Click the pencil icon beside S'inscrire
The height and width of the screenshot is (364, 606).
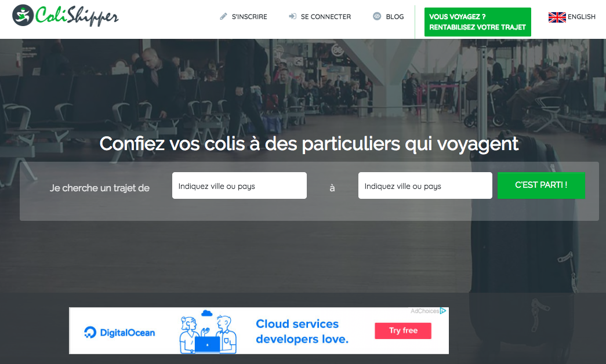(x=224, y=17)
